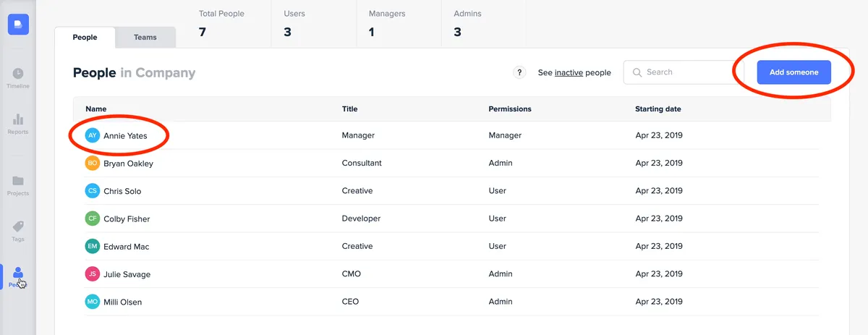Select the People tab
This screenshot has height=335, width=868.
tap(85, 38)
